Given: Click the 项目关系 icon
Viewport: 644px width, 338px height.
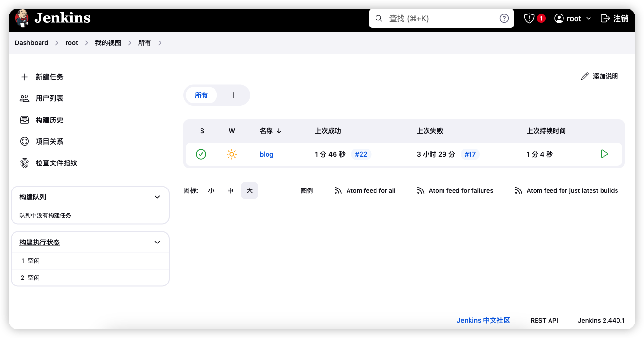Looking at the screenshot, I should pos(25,141).
